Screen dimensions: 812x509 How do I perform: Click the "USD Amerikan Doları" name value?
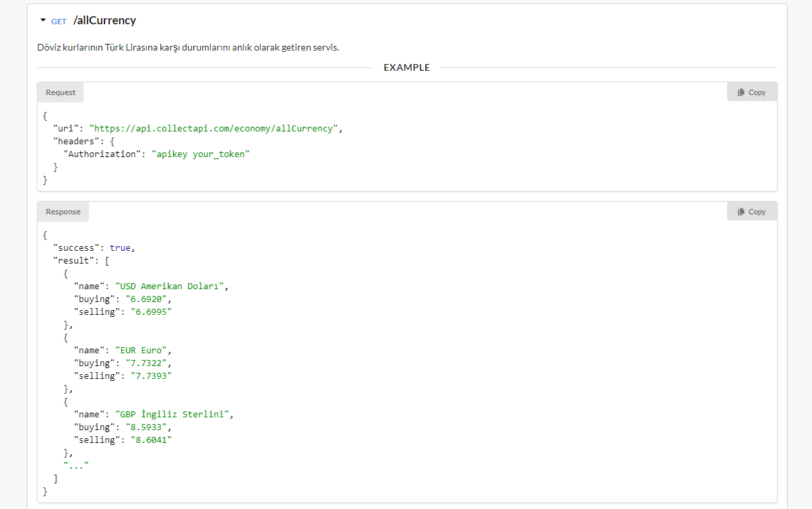(x=170, y=286)
